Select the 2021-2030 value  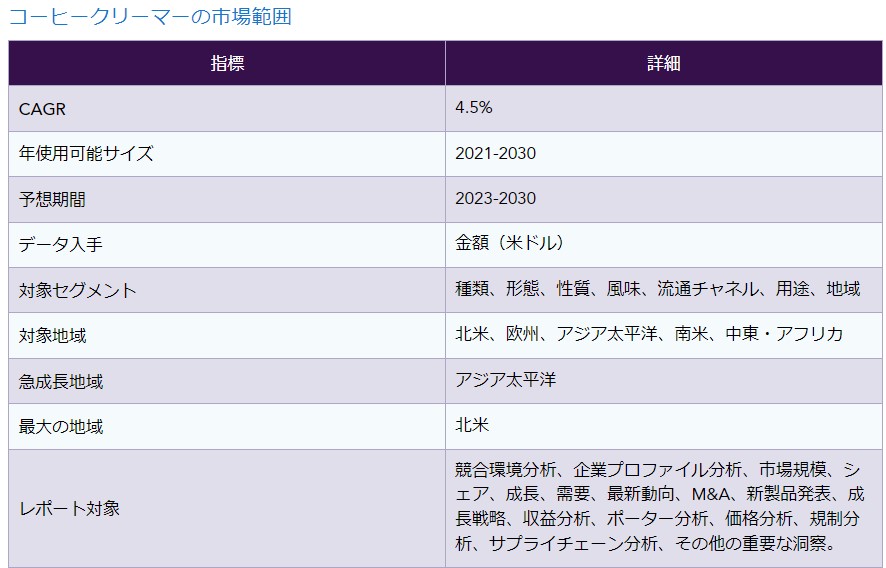pyautogui.click(x=496, y=153)
